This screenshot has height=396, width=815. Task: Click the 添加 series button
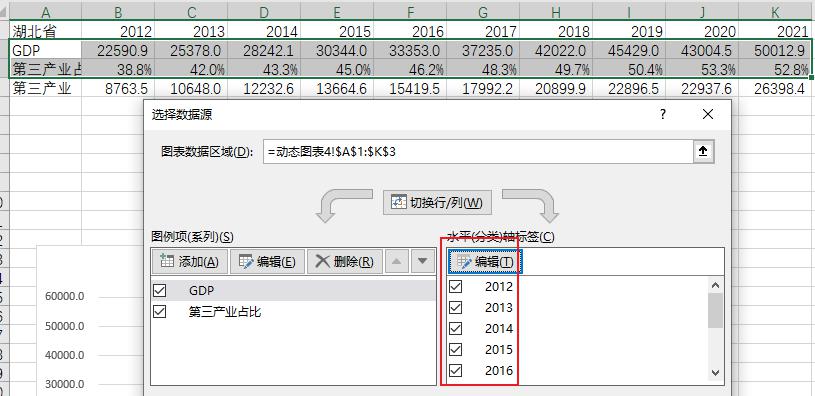click(190, 261)
